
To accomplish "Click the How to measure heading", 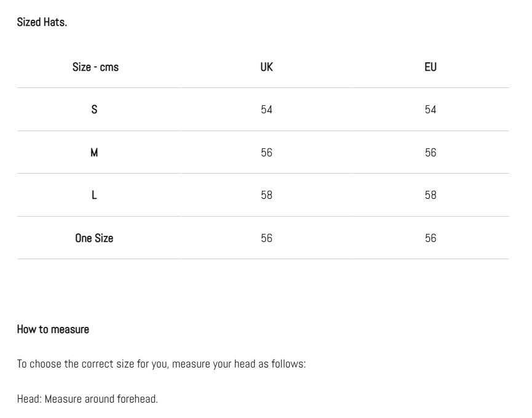I will [53, 329].
